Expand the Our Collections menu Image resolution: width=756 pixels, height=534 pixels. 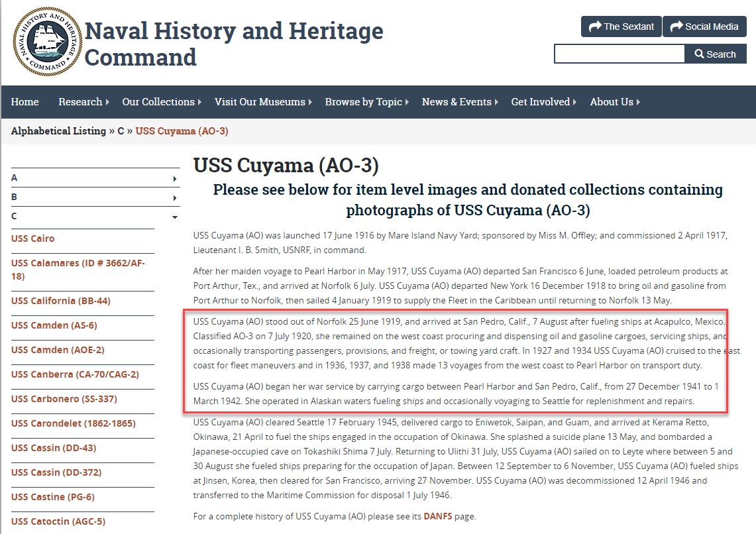tap(162, 102)
